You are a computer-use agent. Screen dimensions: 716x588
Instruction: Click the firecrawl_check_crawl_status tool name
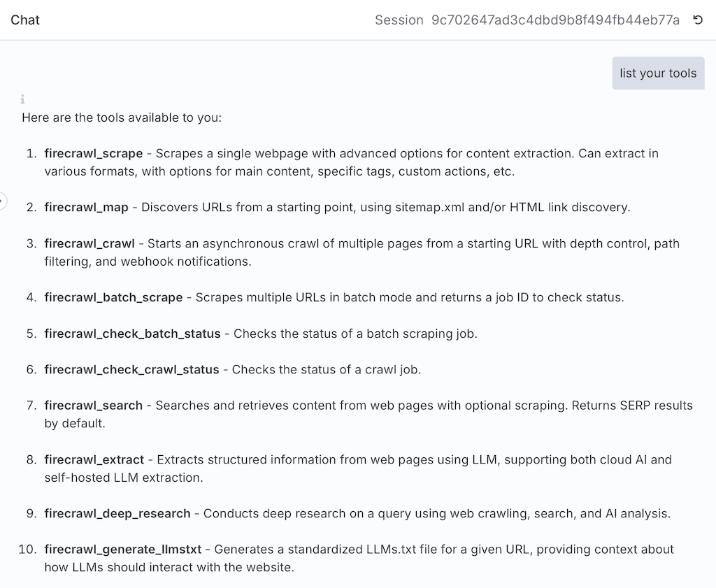click(x=131, y=369)
